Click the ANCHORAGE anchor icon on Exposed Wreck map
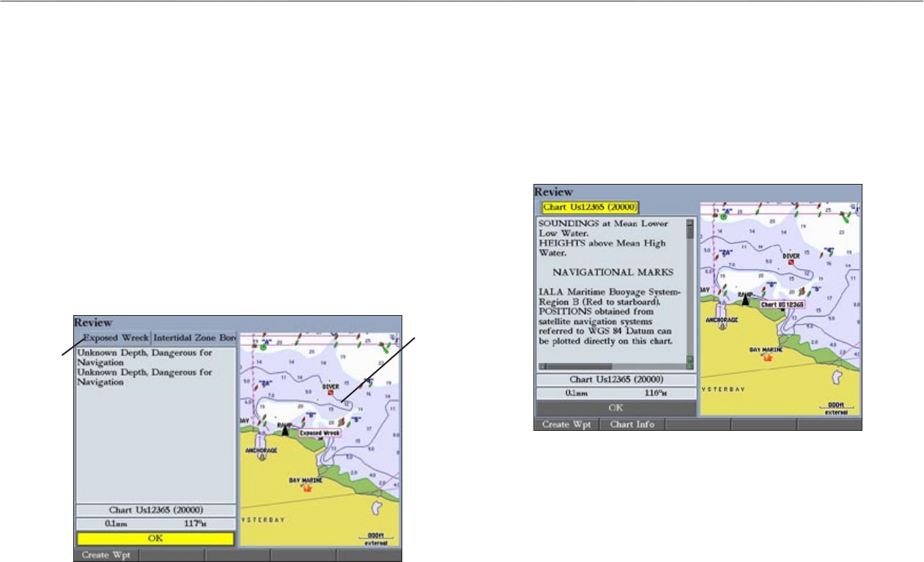This screenshot has width=924, height=562. [261, 457]
